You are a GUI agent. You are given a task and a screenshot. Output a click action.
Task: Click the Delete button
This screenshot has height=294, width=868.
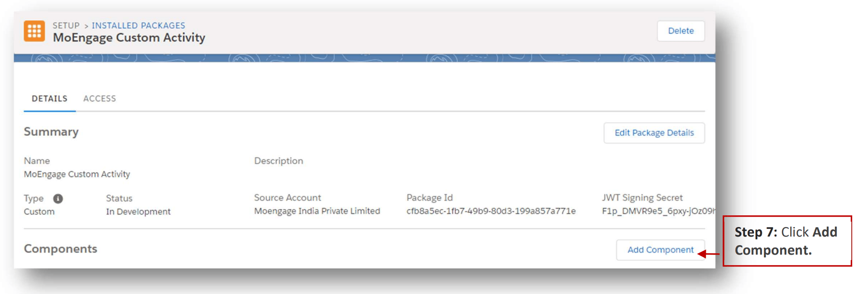tap(681, 31)
